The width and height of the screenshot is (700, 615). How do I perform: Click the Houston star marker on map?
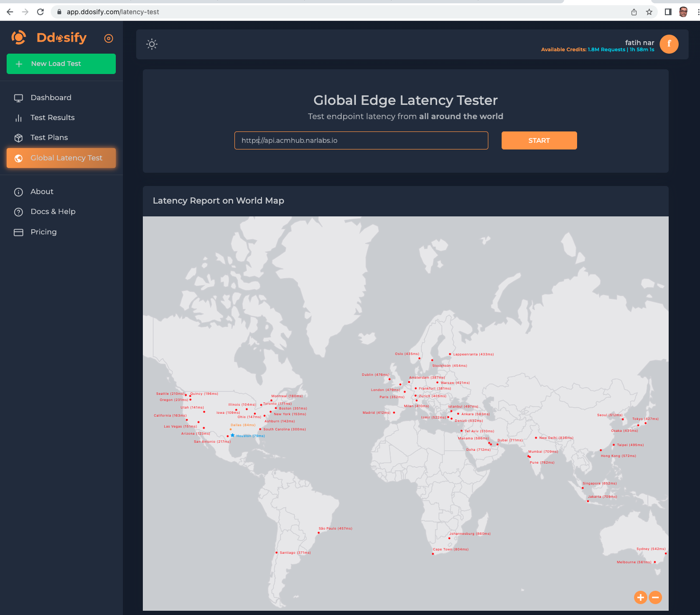click(x=233, y=435)
